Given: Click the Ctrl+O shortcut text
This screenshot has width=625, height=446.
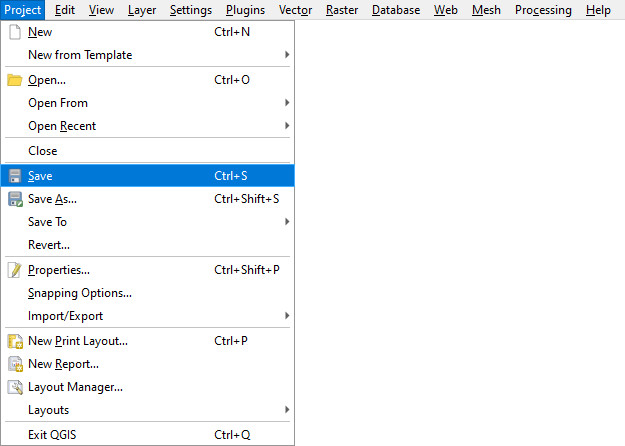Looking at the screenshot, I should coord(232,80).
